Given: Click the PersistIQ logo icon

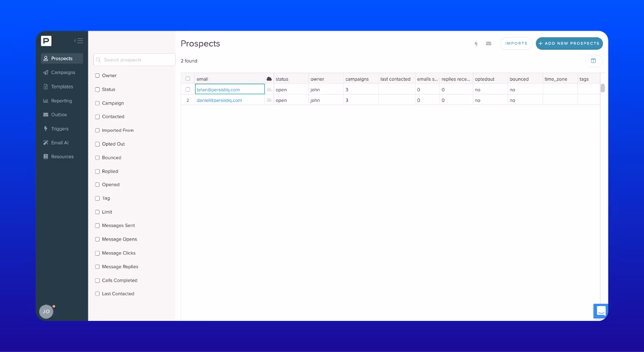Looking at the screenshot, I should (46, 41).
